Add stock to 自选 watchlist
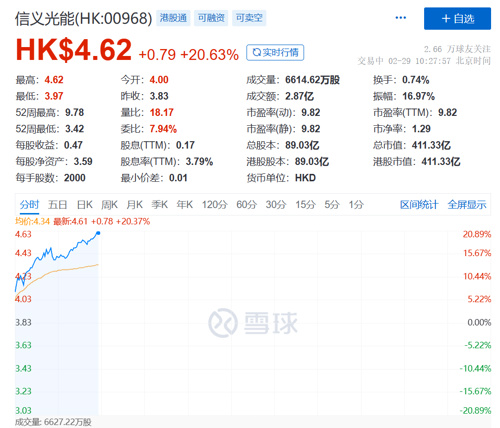500x428 pixels. 457,19
